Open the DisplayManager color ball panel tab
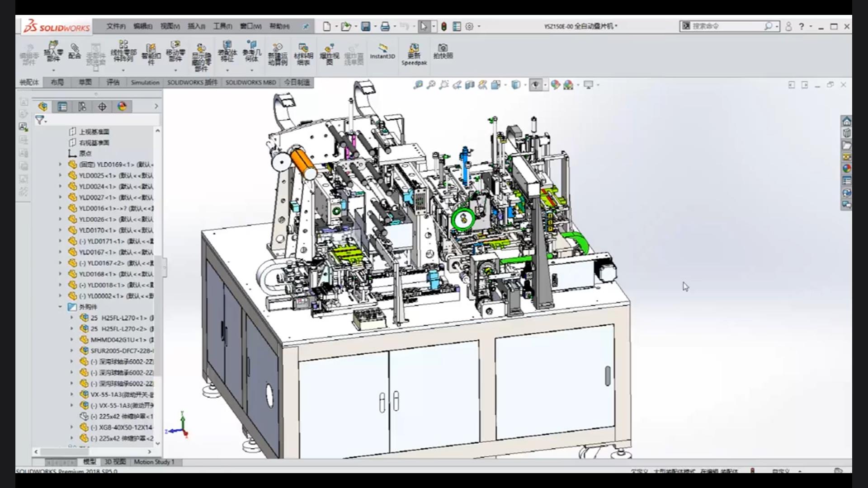Screen dimensions: 868x488 122,106
